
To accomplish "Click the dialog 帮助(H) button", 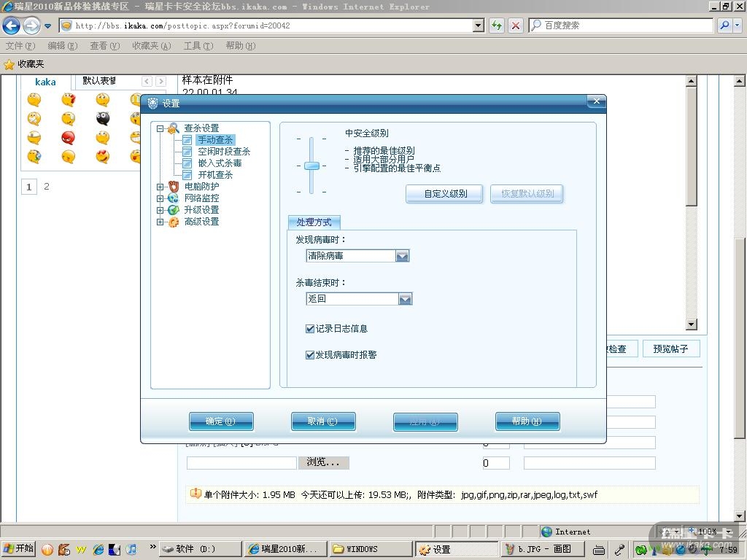I will (x=527, y=421).
